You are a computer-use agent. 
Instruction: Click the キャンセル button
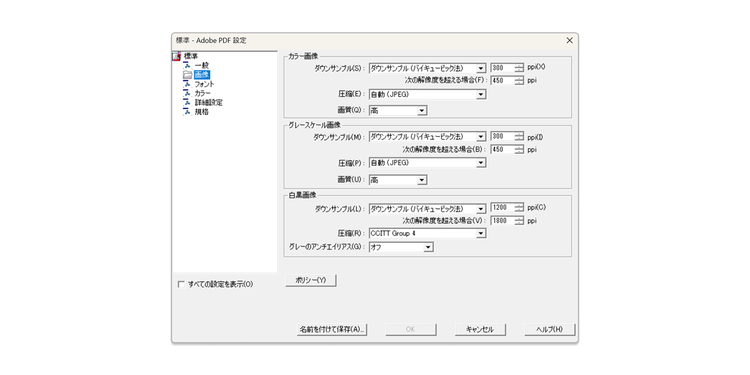pyautogui.click(x=480, y=330)
